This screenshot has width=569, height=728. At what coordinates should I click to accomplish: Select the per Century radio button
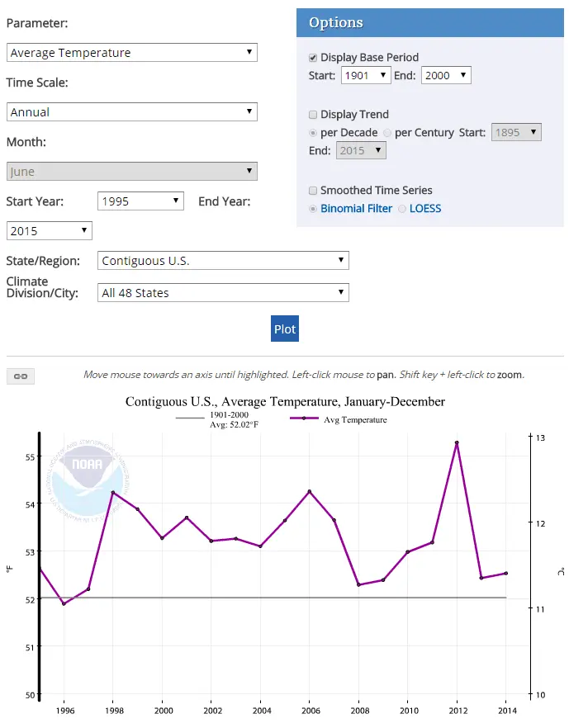click(x=387, y=133)
